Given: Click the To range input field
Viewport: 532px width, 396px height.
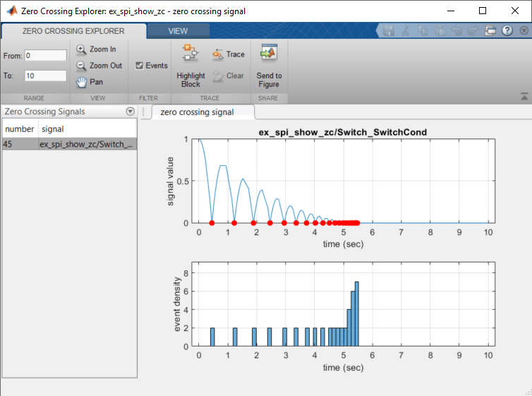Looking at the screenshot, I should click(45, 76).
